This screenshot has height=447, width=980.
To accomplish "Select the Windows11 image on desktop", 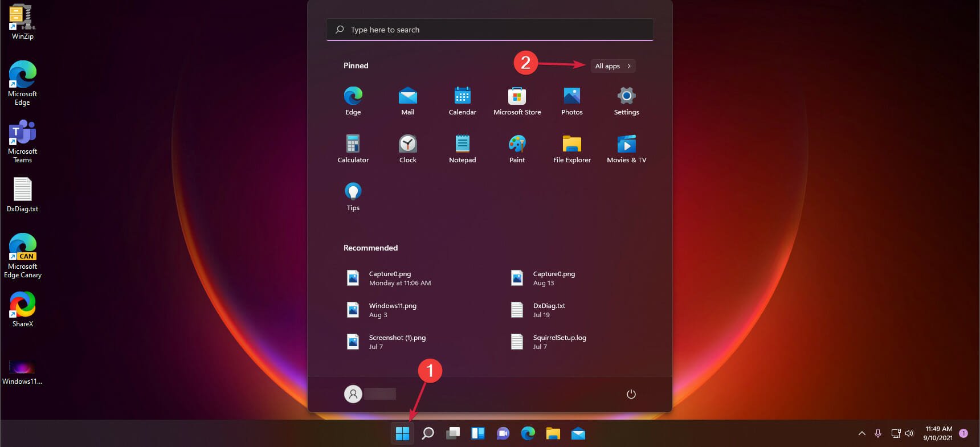I will (x=22, y=372).
